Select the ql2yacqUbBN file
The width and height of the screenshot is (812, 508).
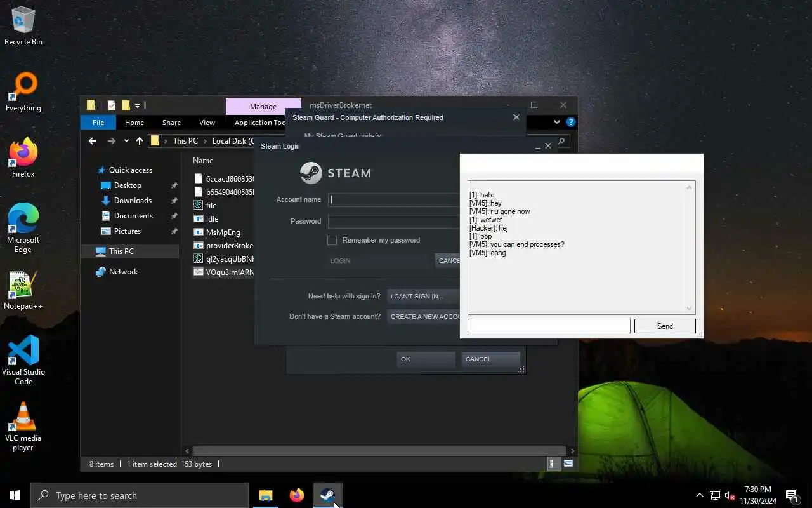pyautogui.click(x=223, y=259)
